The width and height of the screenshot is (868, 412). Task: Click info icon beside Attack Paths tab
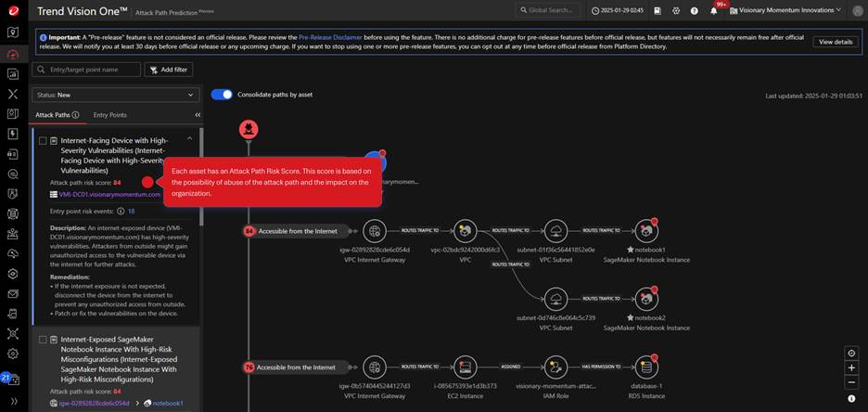pos(76,115)
